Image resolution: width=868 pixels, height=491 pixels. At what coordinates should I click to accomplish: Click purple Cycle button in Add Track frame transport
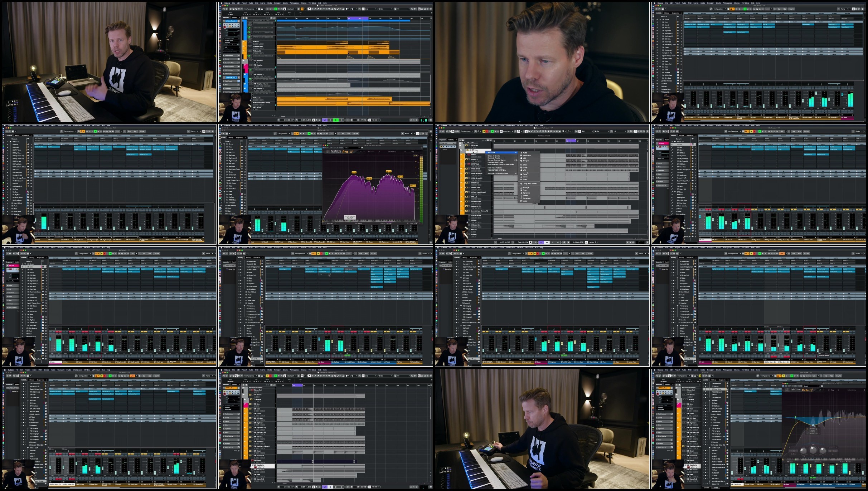(541, 242)
